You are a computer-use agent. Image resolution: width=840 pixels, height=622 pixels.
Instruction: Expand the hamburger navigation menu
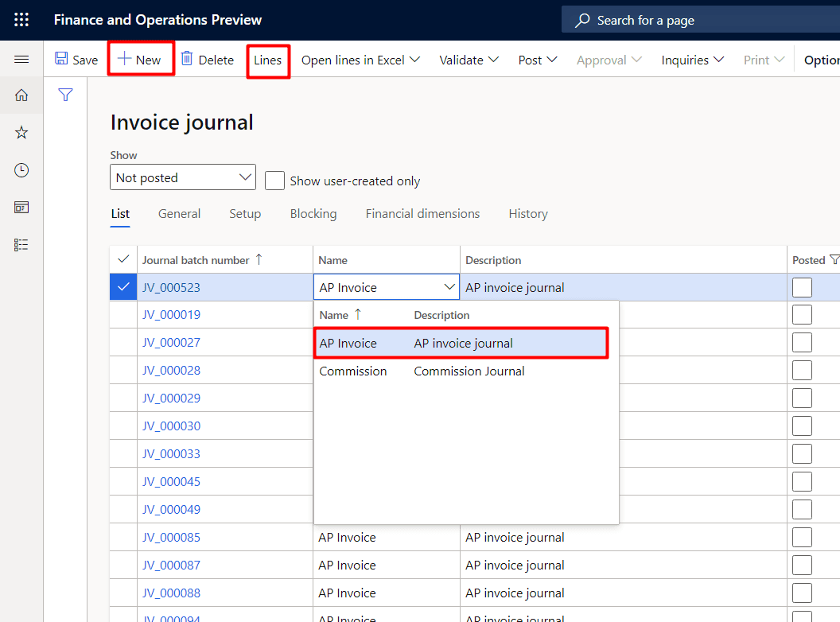21,60
